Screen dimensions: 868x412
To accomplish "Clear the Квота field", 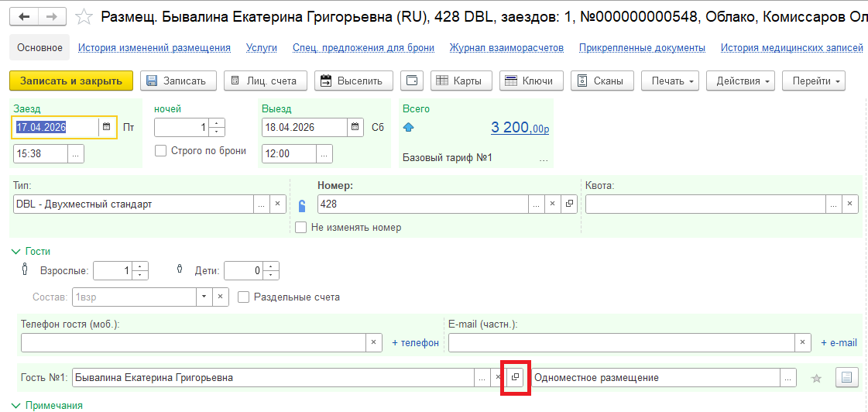I will click(850, 204).
